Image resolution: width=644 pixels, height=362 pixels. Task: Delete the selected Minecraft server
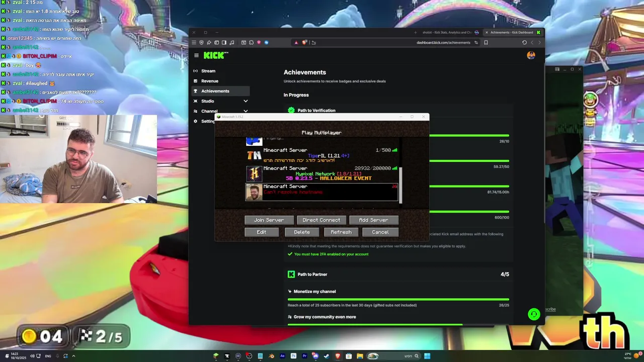click(x=302, y=232)
